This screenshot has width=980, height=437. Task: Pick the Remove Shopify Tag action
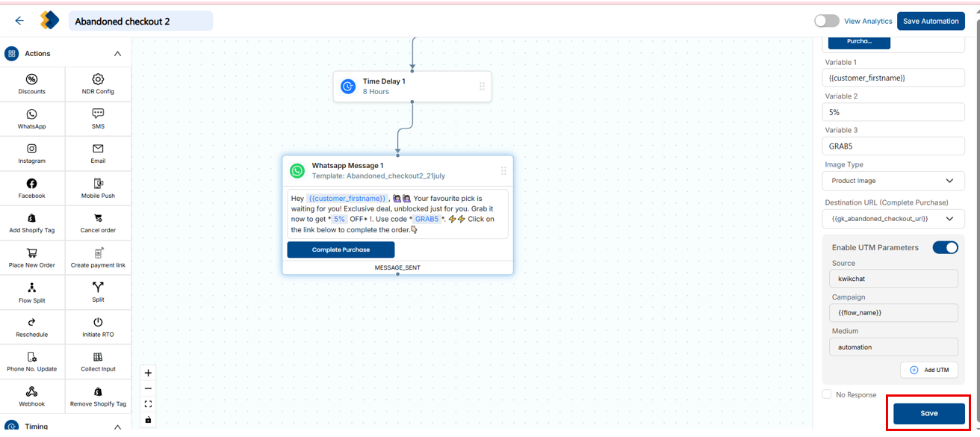click(x=98, y=397)
